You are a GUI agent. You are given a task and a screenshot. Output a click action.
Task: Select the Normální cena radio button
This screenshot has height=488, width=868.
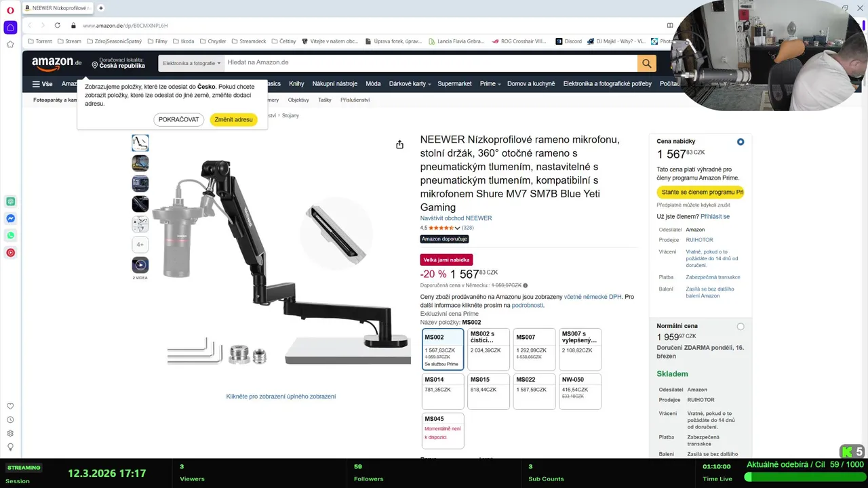[x=741, y=326]
